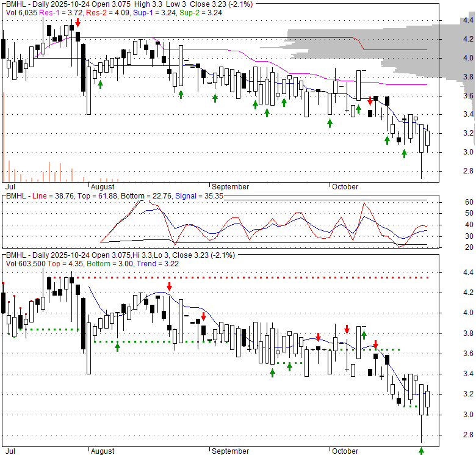This screenshot has height=455, width=476.
Task: Click the red down arrow in October, top chart
Action: [370, 101]
